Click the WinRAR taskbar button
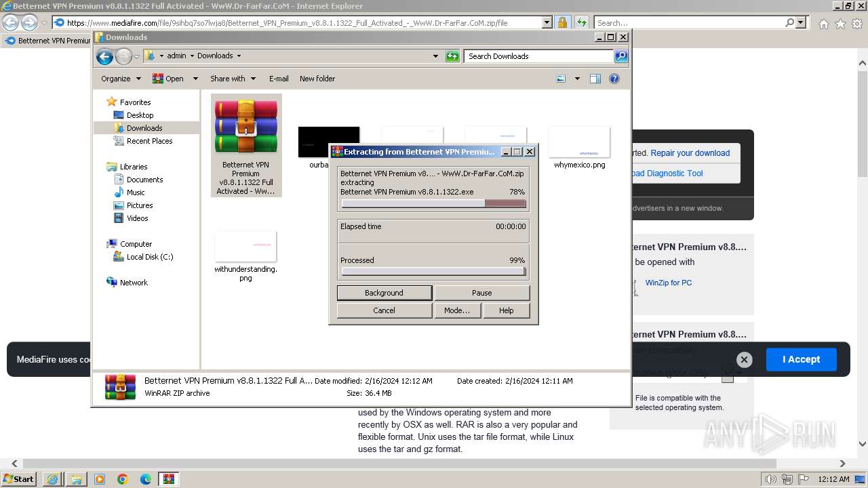This screenshot has width=868, height=488. coord(169,479)
